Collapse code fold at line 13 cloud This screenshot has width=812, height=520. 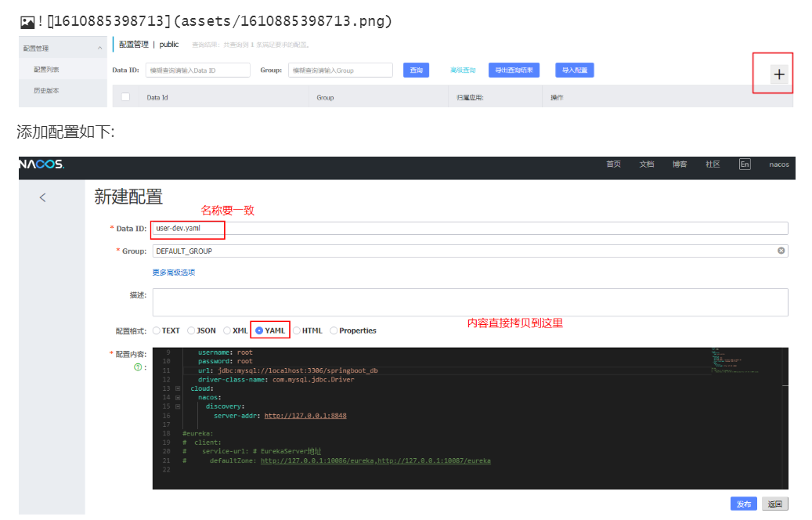(x=178, y=388)
